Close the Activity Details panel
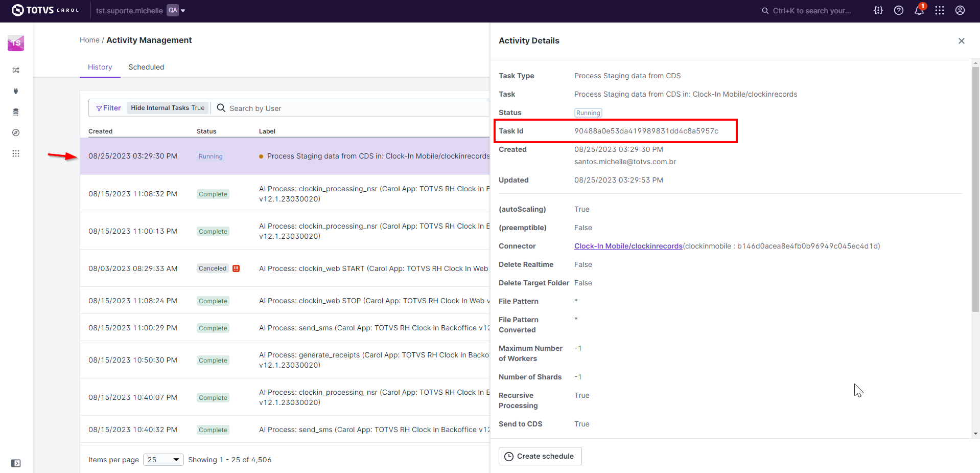980x473 pixels. tap(962, 41)
